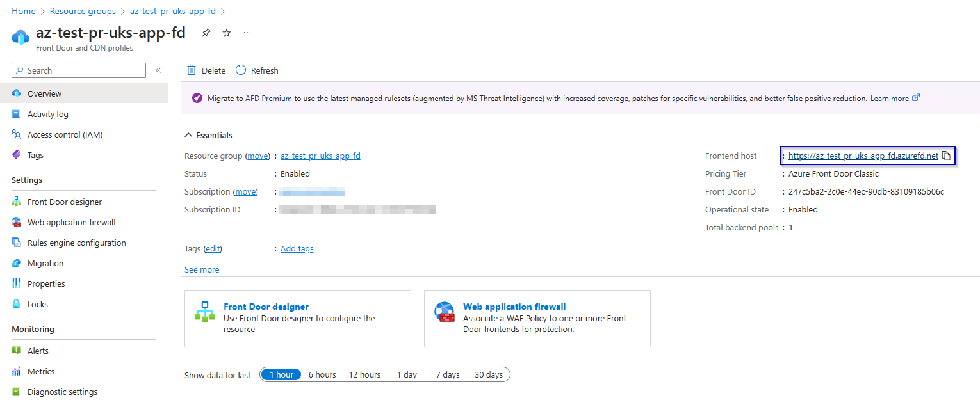Go to Home breadcrumb

pos(24,11)
